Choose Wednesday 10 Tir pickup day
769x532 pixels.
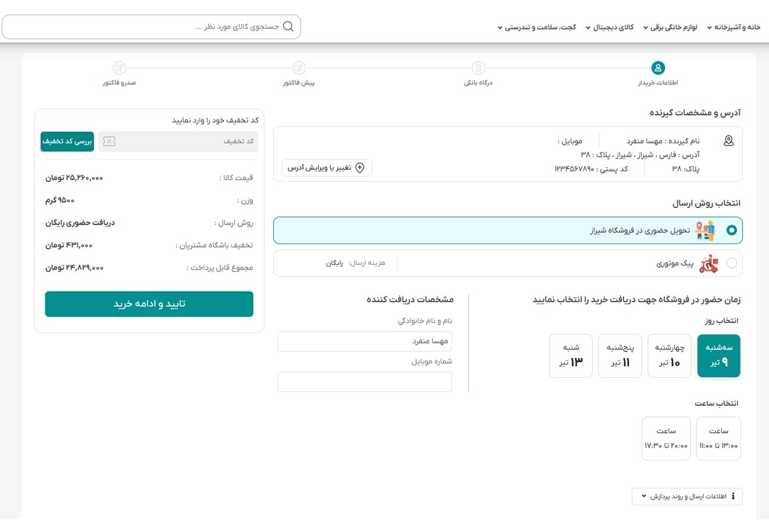670,356
